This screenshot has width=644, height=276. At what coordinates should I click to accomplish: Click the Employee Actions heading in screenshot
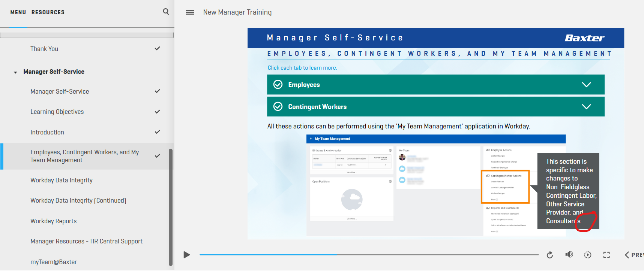pyautogui.click(x=501, y=150)
